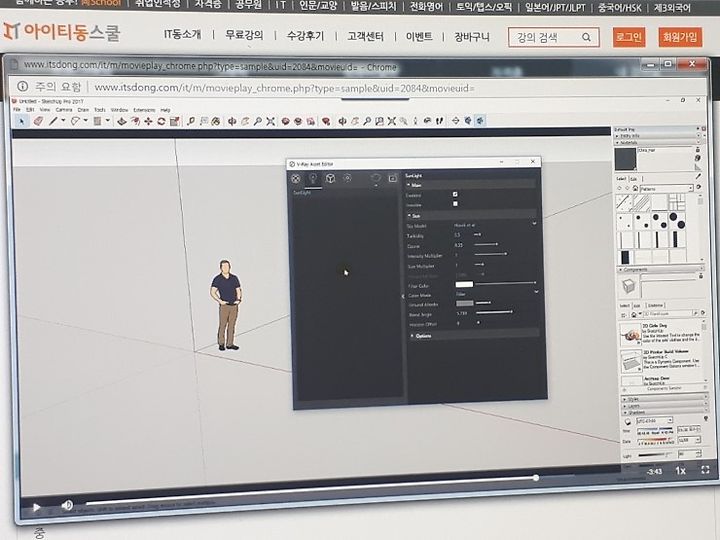Open Geometry tab in V-Ray Asset Editor
Screen dimensions: 720x540
coord(330,178)
